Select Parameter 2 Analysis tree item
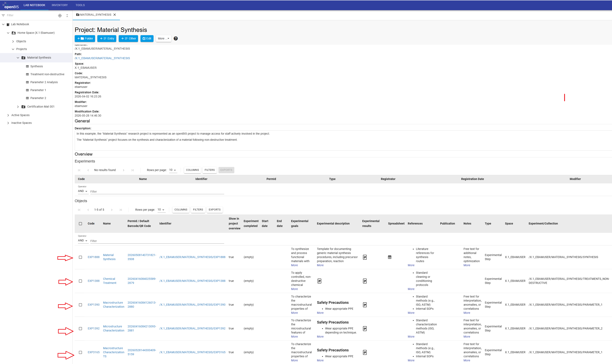 pyautogui.click(x=44, y=82)
